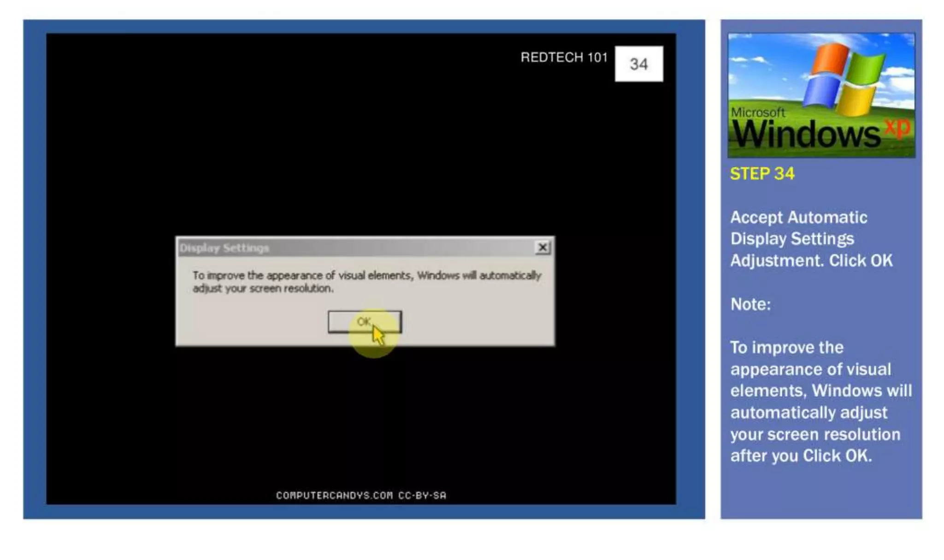Click the 'COMPUTERCANDYS.COM CC-BY-SA' footer text

361,496
